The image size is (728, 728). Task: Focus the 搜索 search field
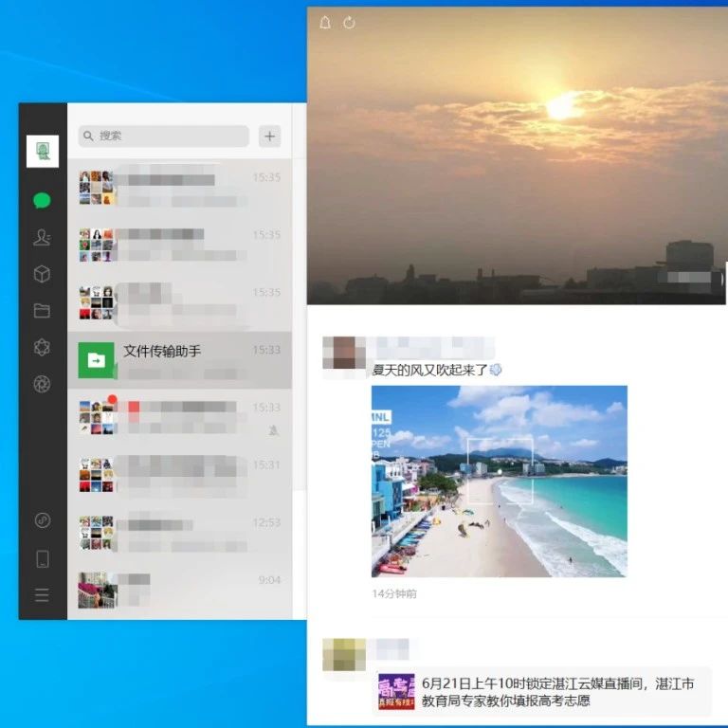point(164,136)
